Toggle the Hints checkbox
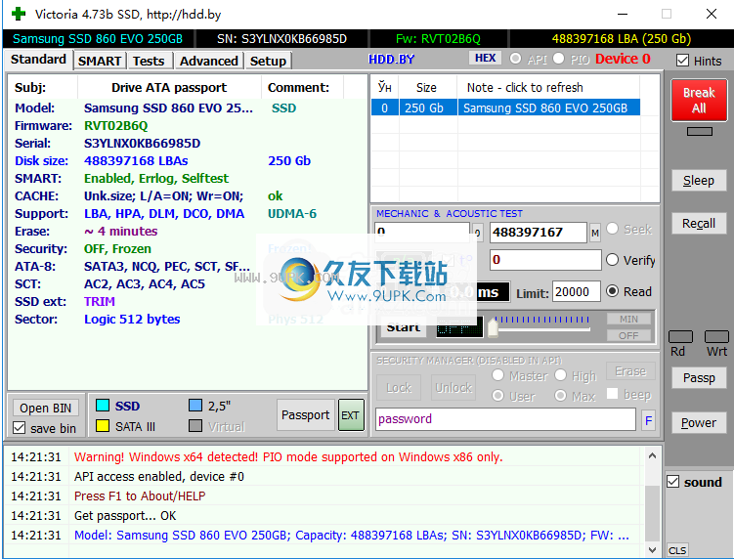The width and height of the screenshot is (734, 560). click(x=682, y=61)
